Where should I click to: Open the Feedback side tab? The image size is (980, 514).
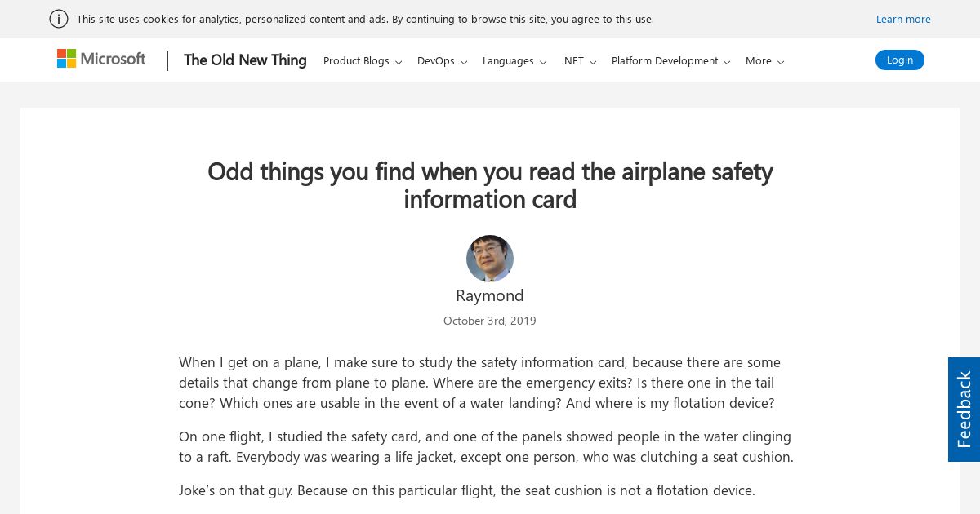(x=964, y=410)
